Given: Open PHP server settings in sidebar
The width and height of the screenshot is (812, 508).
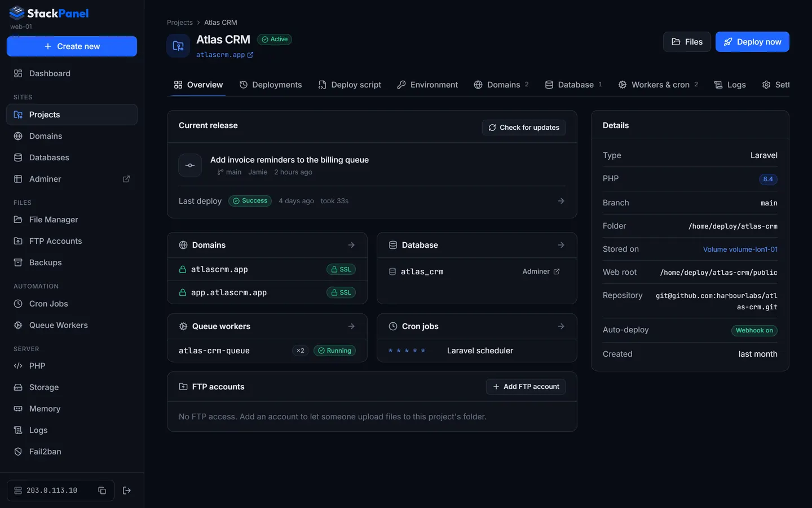Looking at the screenshot, I should pos(72,366).
